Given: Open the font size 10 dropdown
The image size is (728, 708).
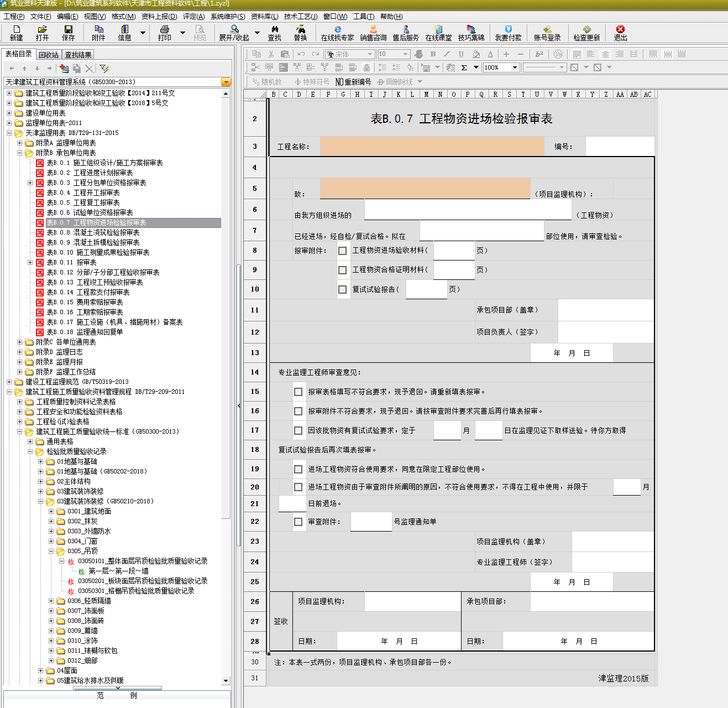Looking at the screenshot, I should click(405, 54).
